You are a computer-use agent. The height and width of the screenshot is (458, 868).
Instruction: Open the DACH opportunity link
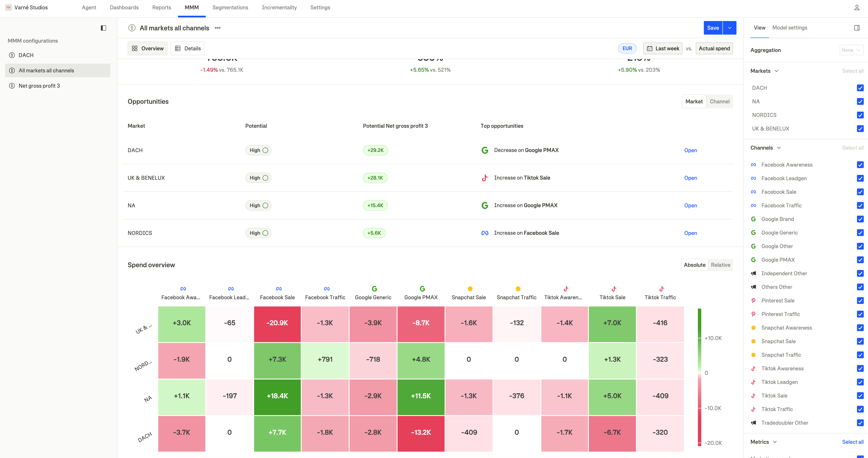point(690,150)
